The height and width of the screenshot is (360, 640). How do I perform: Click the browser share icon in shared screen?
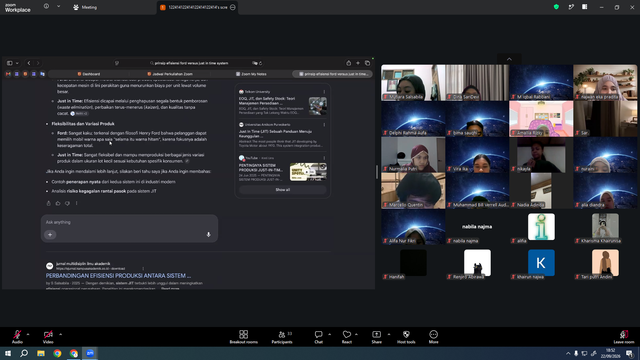pos(348,63)
